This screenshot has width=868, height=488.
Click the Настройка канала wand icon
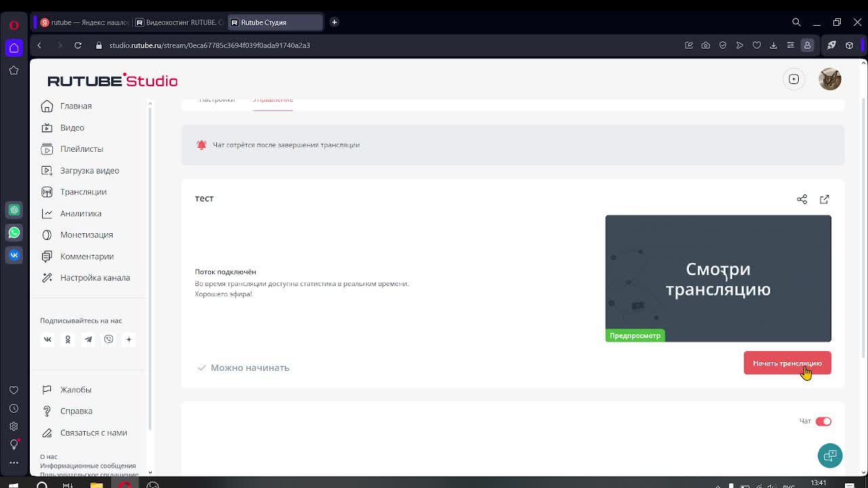click(47, 277)
